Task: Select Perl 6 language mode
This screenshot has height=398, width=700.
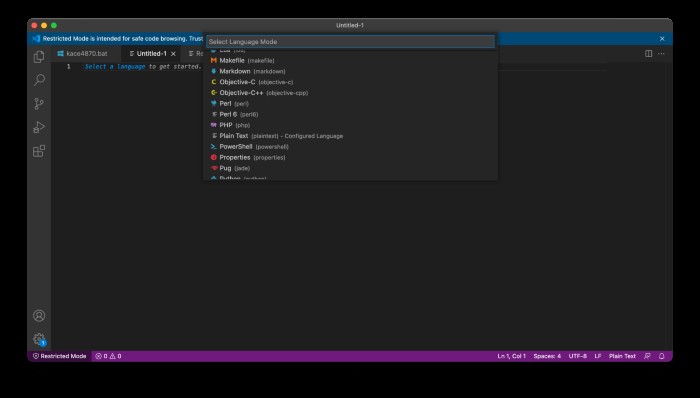Action: point(350,114)
